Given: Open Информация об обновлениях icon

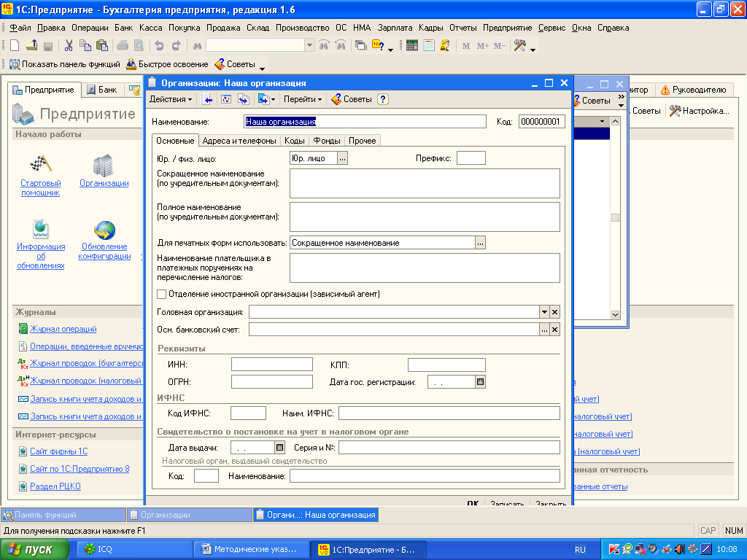Looking at the screenshot, I should tap(41, 228).
